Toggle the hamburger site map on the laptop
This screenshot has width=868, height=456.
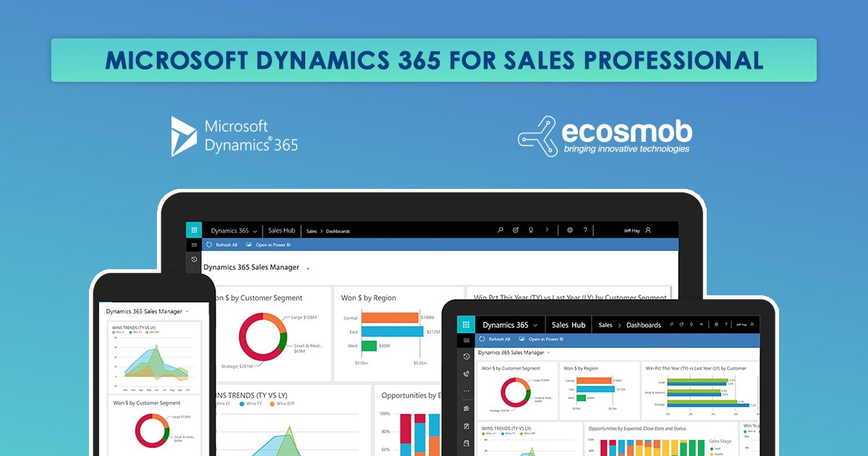point(194,245)
